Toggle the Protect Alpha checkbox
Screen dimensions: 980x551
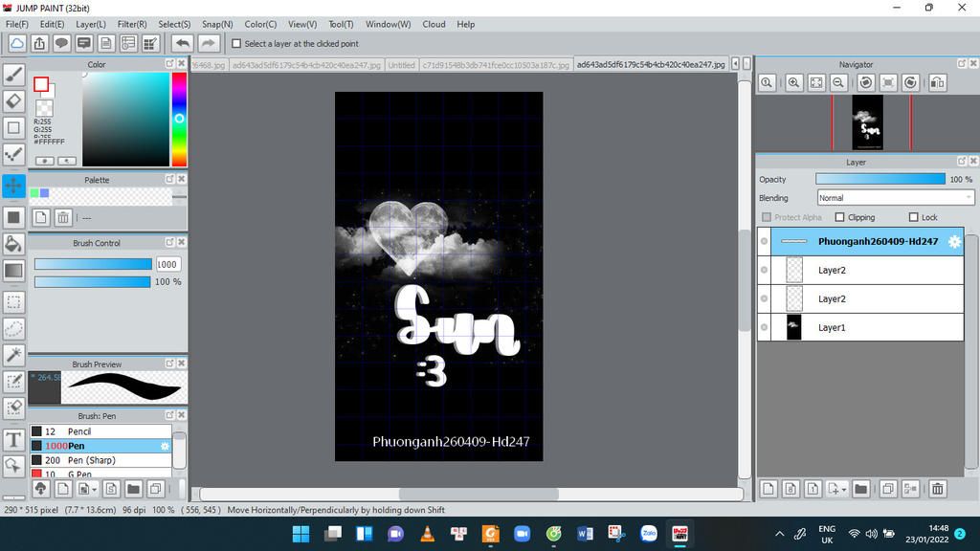[x=767, y=217]
